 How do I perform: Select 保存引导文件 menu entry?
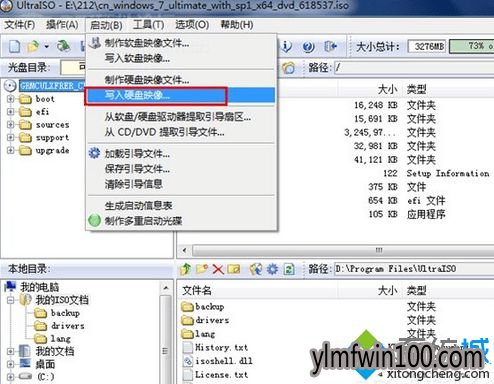click(181, 169)
